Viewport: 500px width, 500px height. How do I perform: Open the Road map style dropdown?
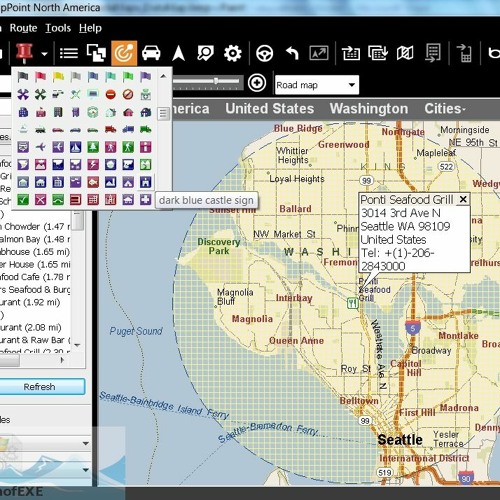coord(317,85)
